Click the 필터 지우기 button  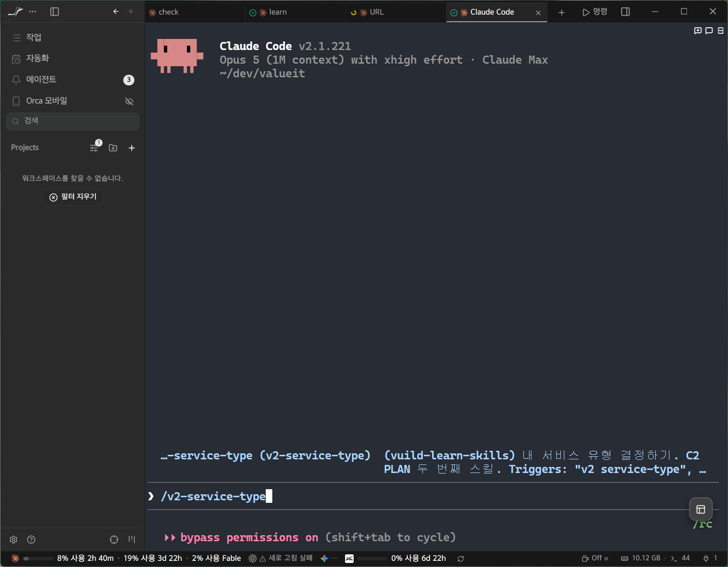coord(73,197)
